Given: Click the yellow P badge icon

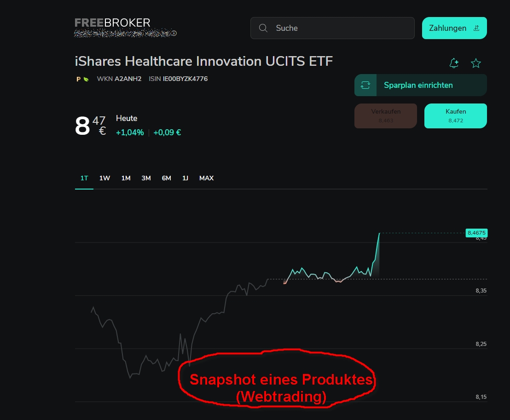Looking at the screenshot, I should [78, 79].
